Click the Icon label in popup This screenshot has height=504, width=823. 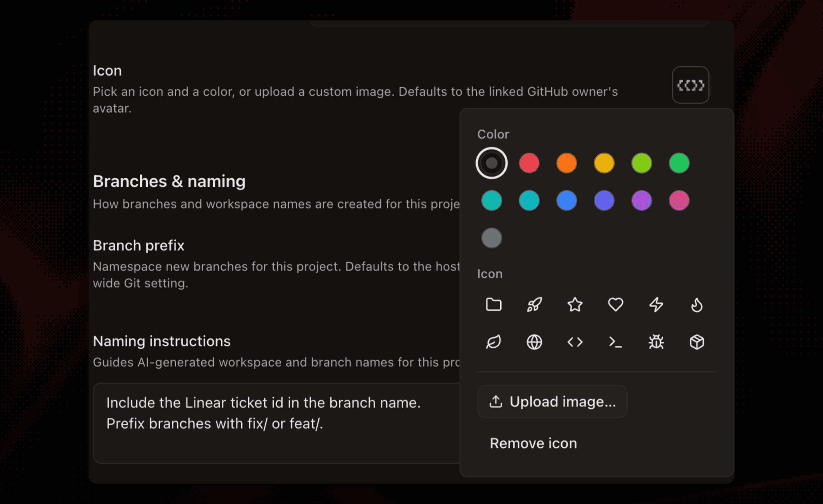click(490, 274)
